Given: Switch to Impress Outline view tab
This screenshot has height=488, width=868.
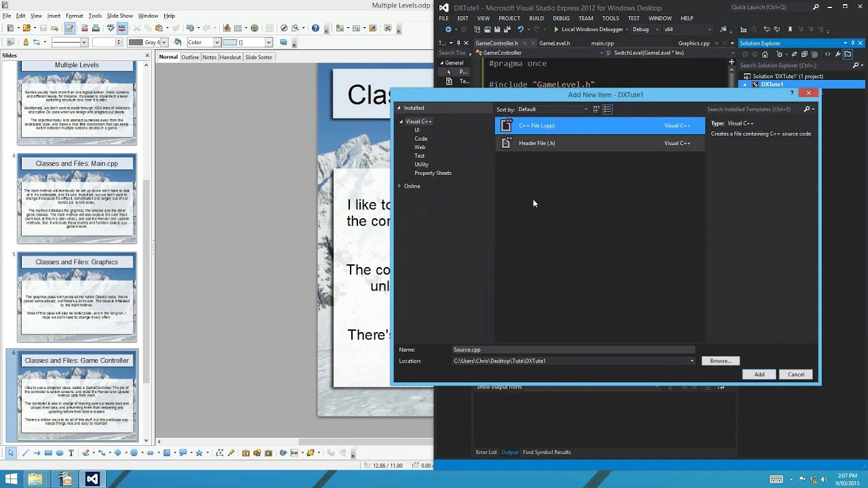Looking at the screenshot, I should [x=190, y=57].
